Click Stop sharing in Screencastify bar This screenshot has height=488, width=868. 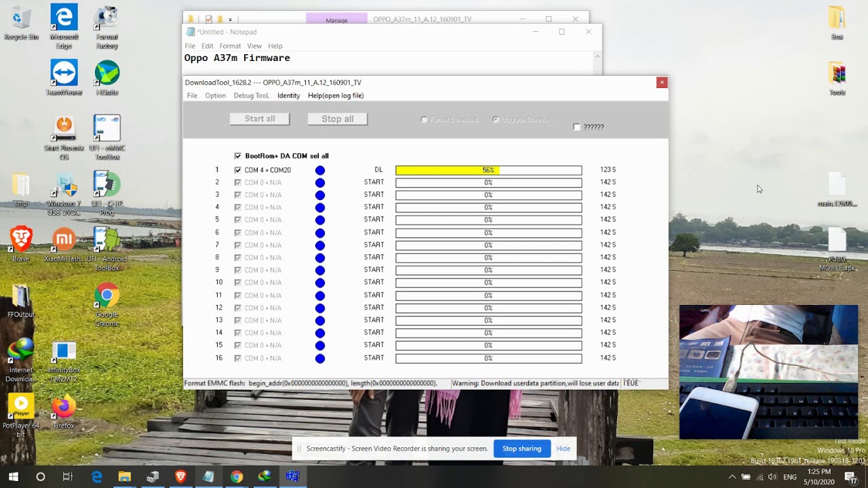tap(521, 449)
